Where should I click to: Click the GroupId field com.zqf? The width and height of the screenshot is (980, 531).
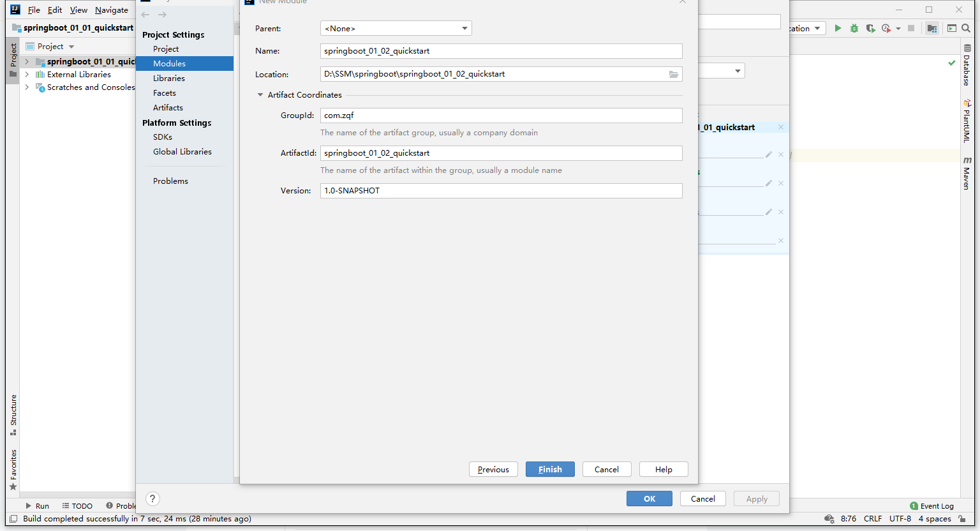click(x=501, y=116)
